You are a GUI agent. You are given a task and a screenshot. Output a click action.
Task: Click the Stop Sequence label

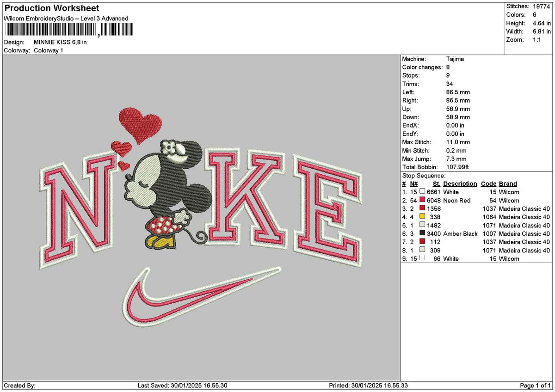click(424, 176)
